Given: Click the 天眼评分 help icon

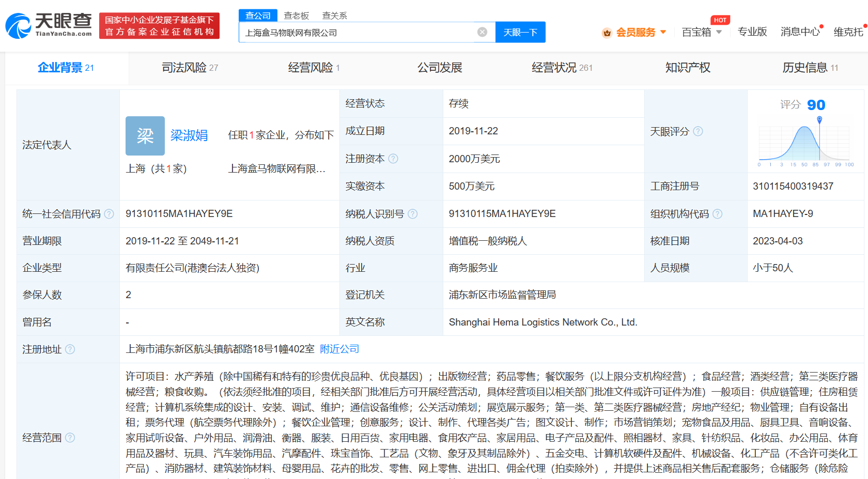Looking at the screenshot, I should (x=698, y=131).
